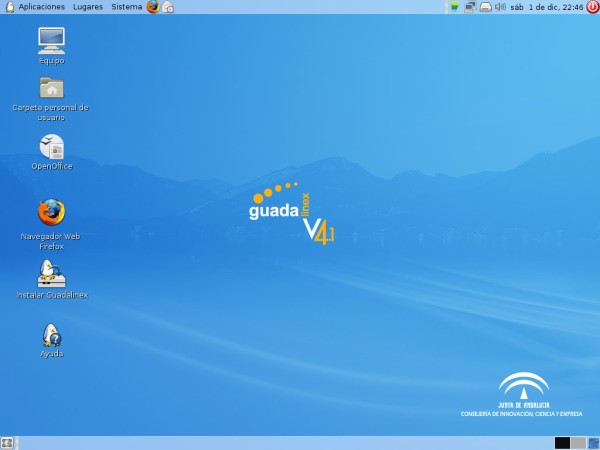600x450 pixels.
Task: Click the green update notifier icon
Action: (x=455, y=7)
